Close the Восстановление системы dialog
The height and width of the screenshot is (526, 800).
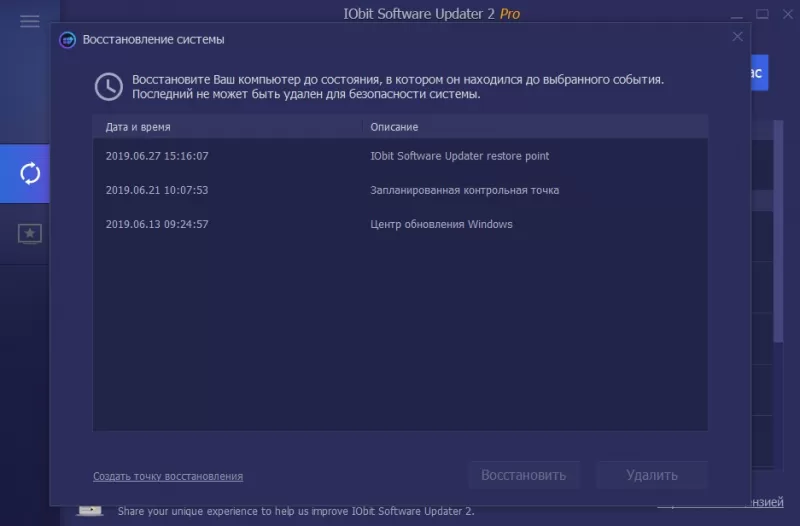click(737, 37)
